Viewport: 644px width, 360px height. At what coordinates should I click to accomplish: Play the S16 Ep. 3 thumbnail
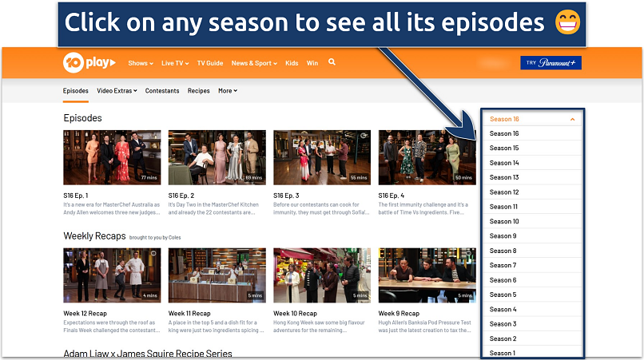click(x=322, y=157)
